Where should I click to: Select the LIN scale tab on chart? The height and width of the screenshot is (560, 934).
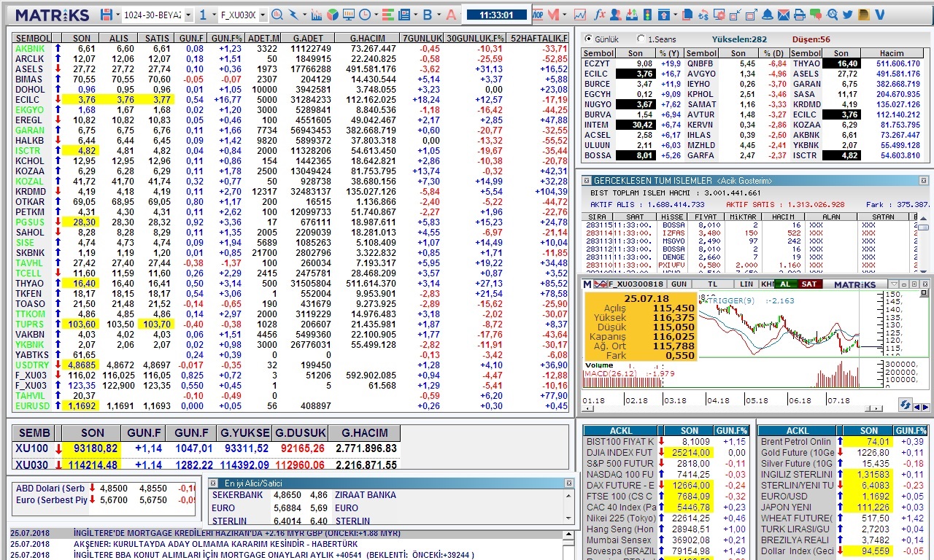point(746,284)
